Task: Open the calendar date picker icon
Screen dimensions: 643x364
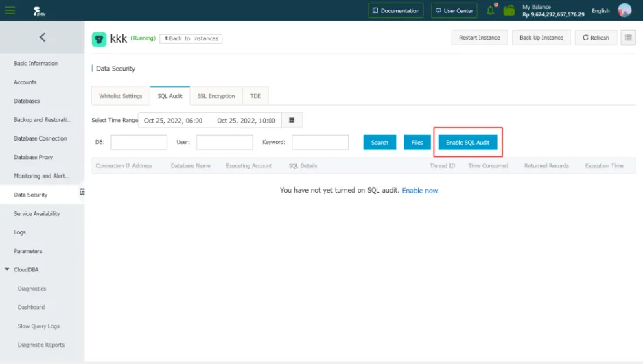Action: pyautogui.click(x=292, y=121)
